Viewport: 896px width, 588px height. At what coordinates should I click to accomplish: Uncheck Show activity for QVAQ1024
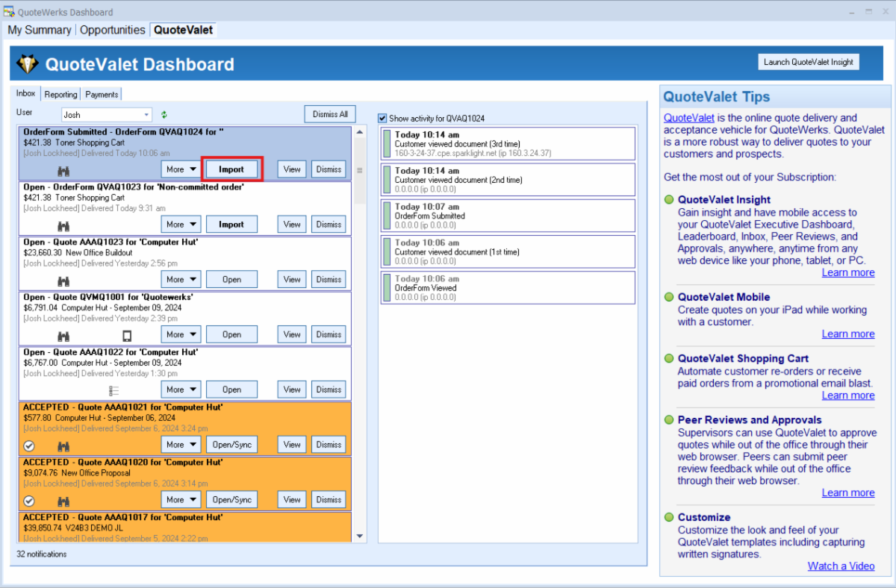(383, 119)
